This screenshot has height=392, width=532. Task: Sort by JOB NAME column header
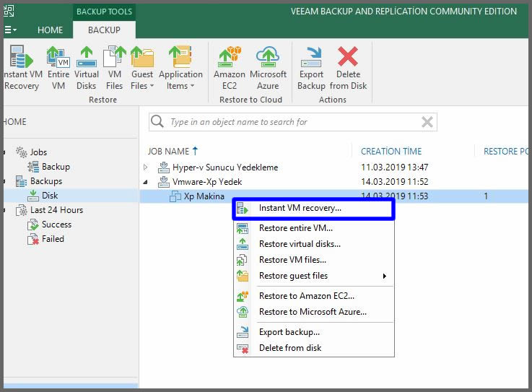[173, 152]
